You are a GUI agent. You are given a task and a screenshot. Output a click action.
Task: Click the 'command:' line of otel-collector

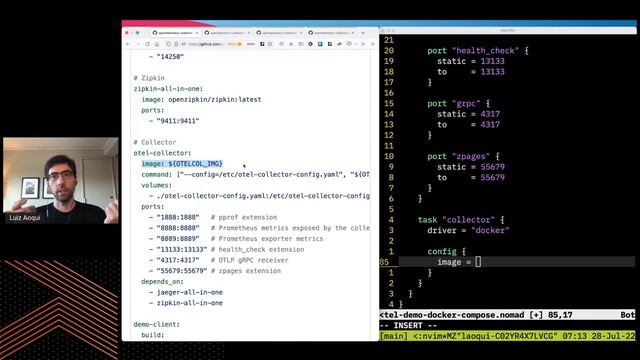point(255,174)
